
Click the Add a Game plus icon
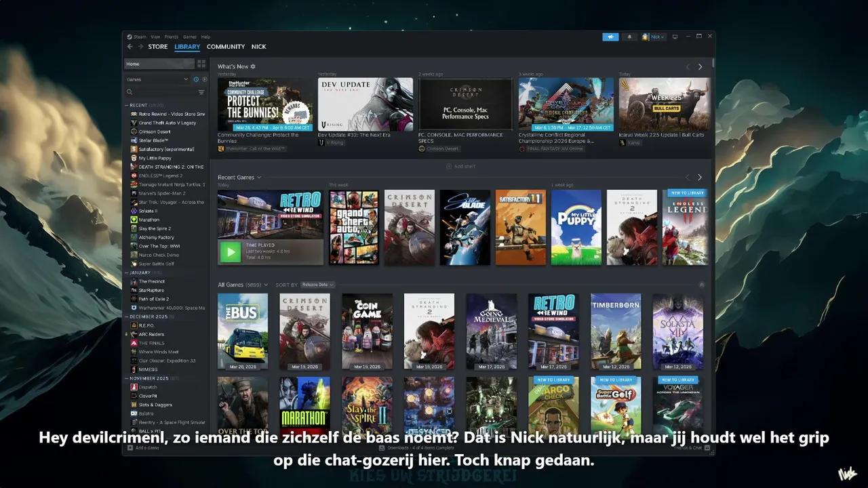click(x=130, y=448)
